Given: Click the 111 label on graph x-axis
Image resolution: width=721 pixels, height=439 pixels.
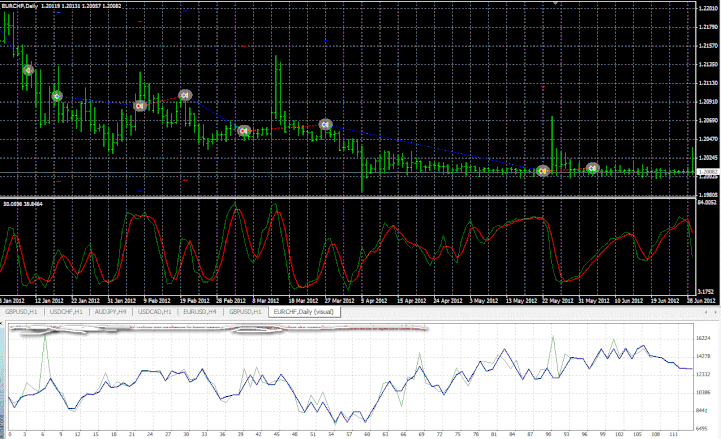Looking at the screenshot, I should click(673, 434).
